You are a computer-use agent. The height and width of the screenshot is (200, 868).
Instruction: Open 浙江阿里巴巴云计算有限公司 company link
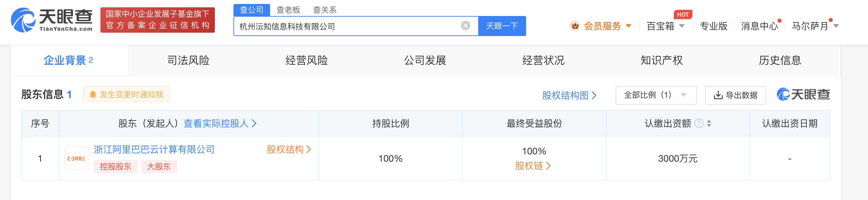point(154,150)
